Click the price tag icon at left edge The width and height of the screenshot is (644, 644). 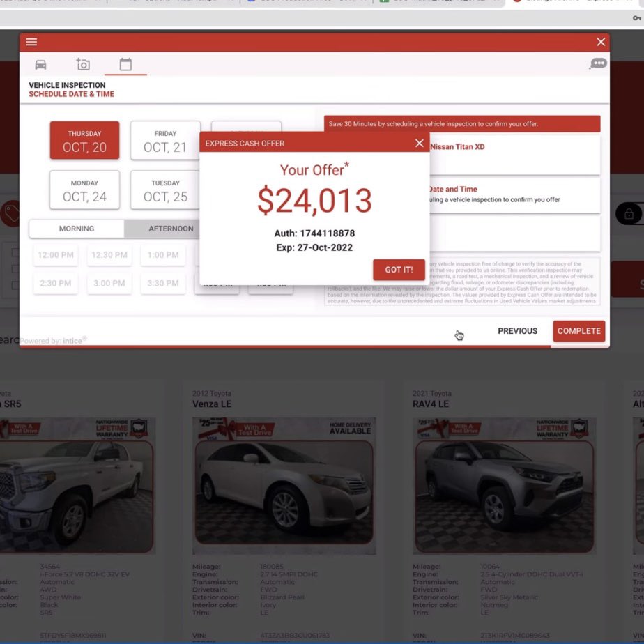pyautogui.click(x=11, y=213)
